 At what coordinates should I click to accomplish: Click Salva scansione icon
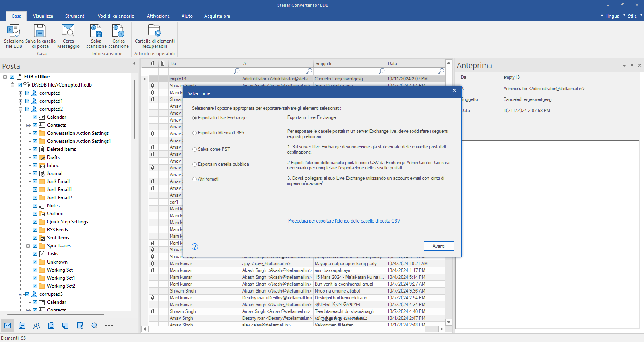96,36
